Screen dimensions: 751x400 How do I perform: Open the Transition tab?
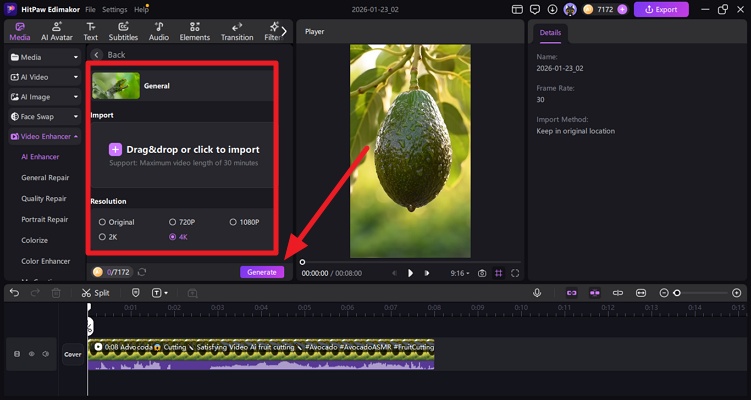237,32
